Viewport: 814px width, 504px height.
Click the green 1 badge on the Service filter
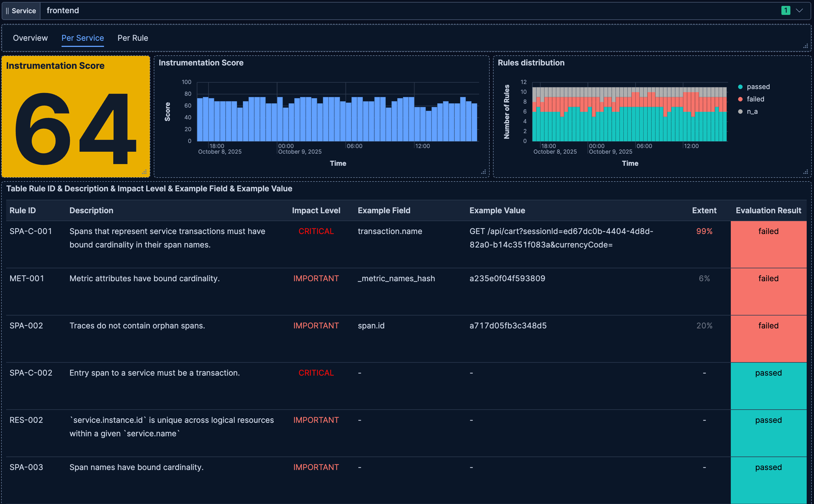pos(786,10)
